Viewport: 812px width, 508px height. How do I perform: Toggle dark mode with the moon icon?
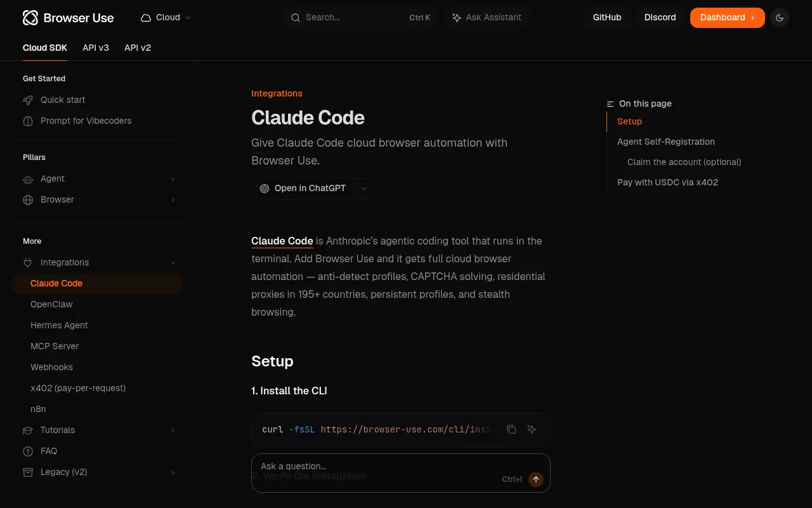point(780,18)
